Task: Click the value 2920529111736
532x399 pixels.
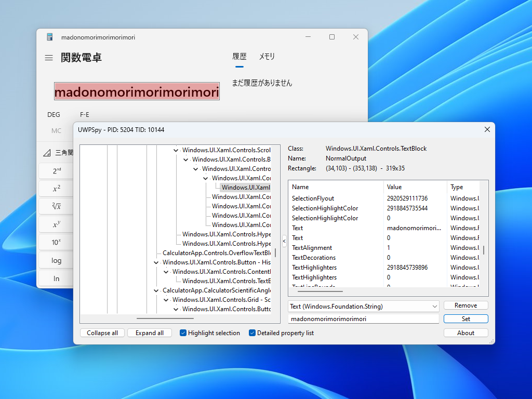Action: click(407, 198)
